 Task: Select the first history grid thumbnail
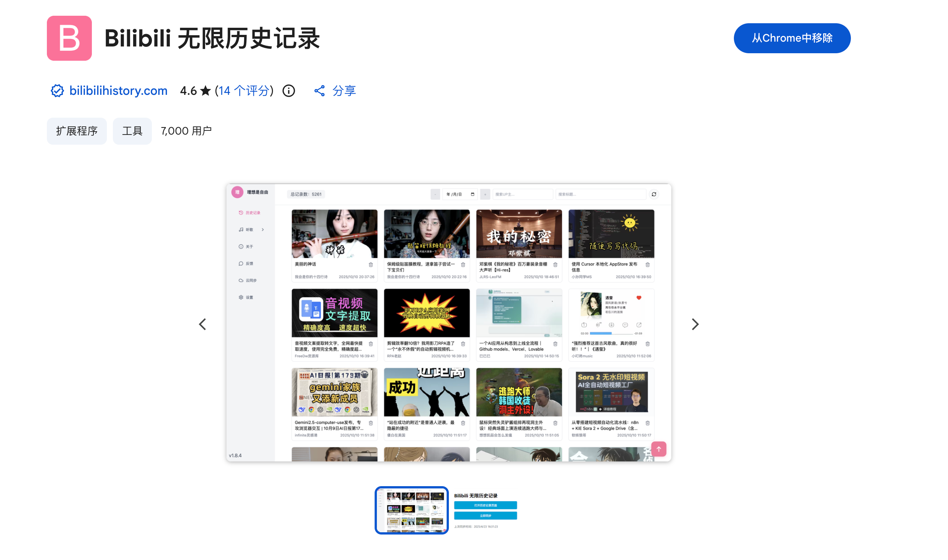pyautogui.click(x=411, y=510)
